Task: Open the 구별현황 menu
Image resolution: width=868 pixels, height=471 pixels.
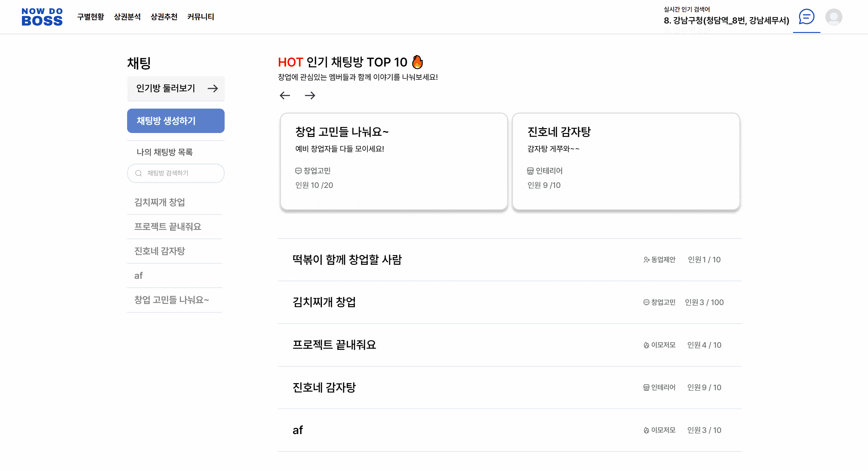Action: point(91,17)
